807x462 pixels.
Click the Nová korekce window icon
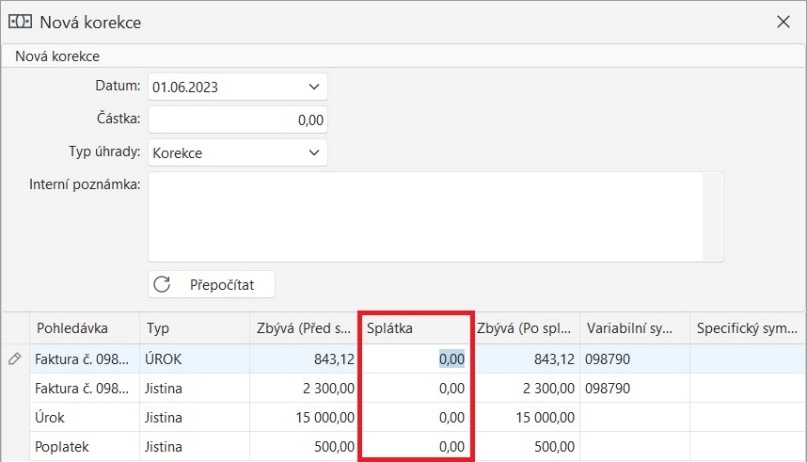(20, 21)
